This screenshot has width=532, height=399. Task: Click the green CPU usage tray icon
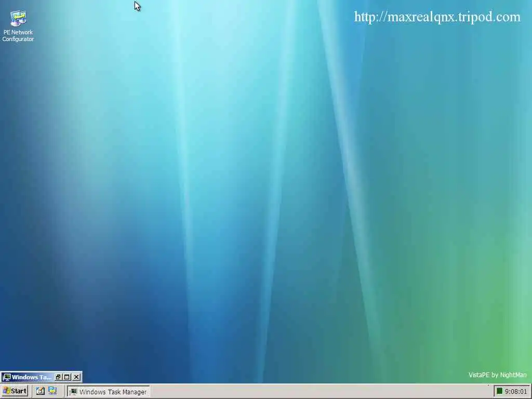tap(499, 391)
